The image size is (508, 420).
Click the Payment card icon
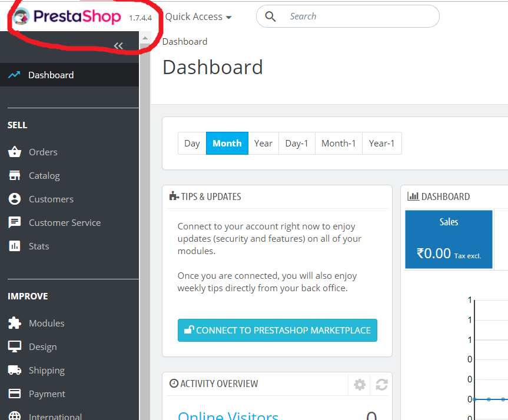pos(15,394)
